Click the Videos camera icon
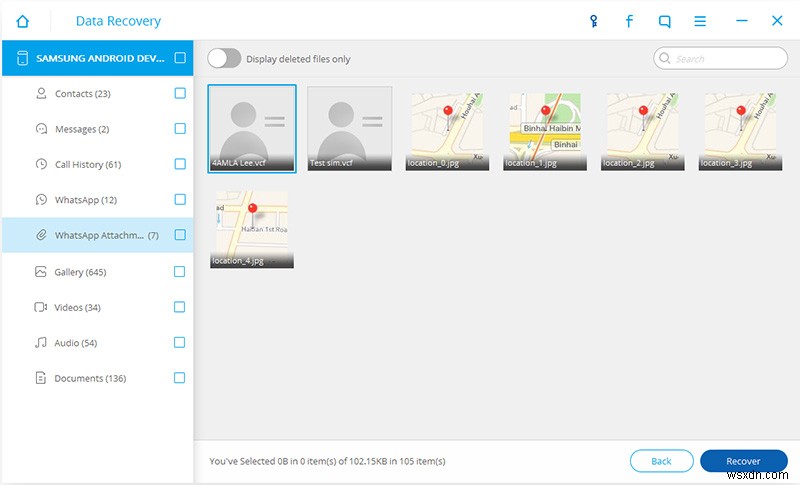The width and height of the screenshot is (800, 485). (x=41, y=307)
